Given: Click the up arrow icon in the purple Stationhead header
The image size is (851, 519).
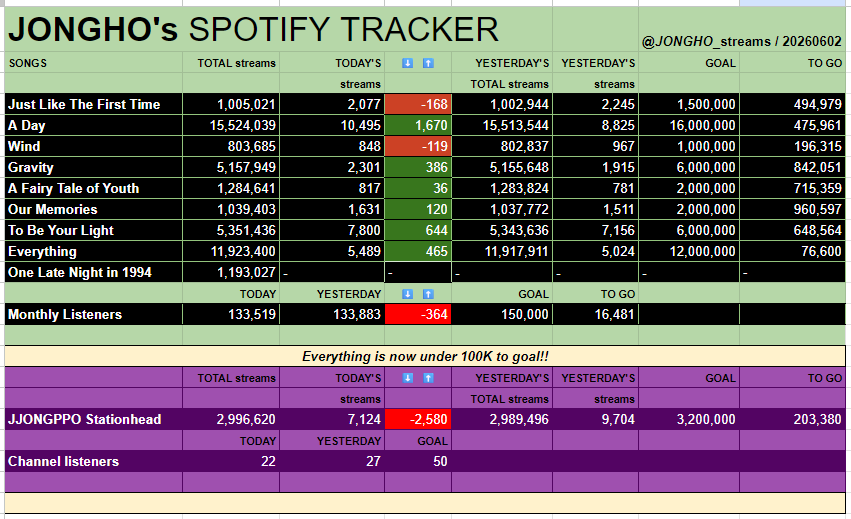Looking at the screenshot, I should 428,378.
